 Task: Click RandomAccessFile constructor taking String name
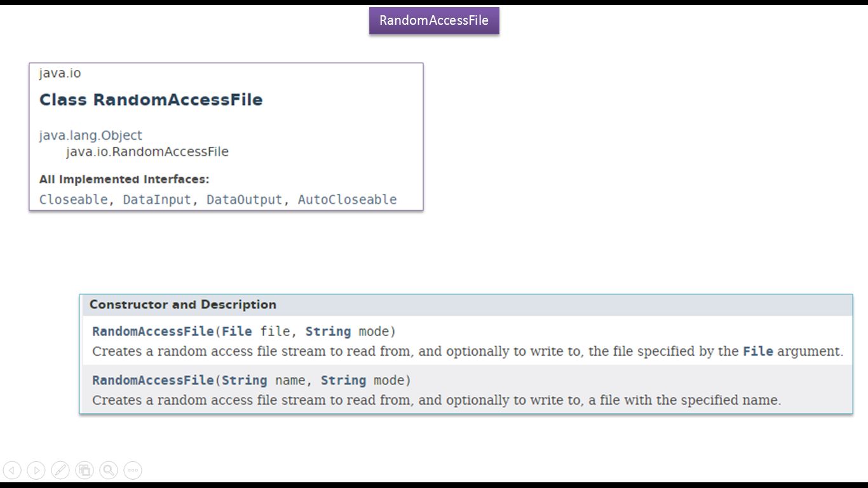[x=153, y=381]
